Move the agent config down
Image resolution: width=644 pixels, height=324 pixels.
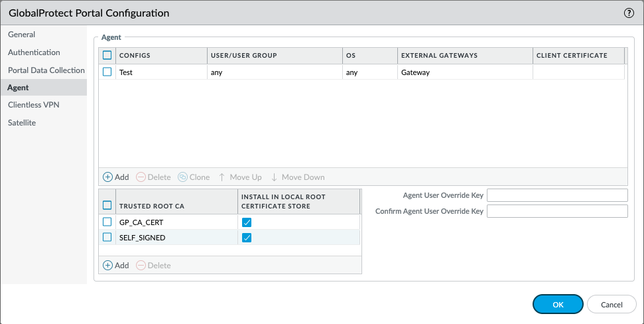(x=298, y=177)
